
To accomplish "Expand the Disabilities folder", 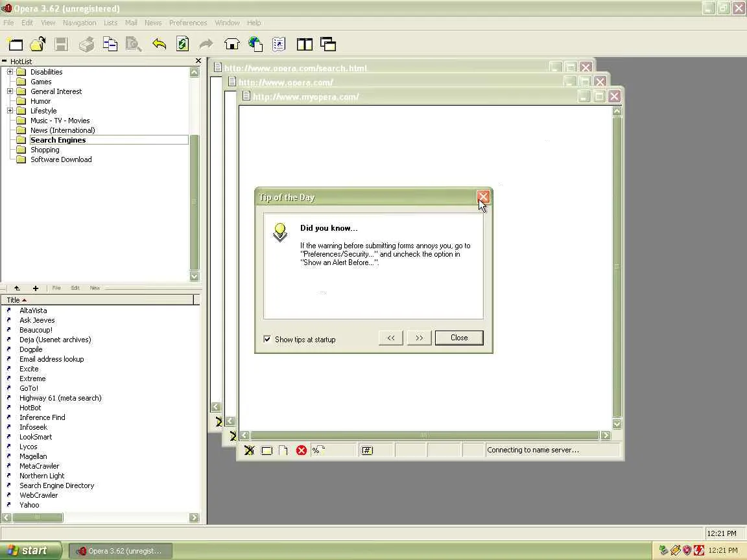I will coord(10,71).
